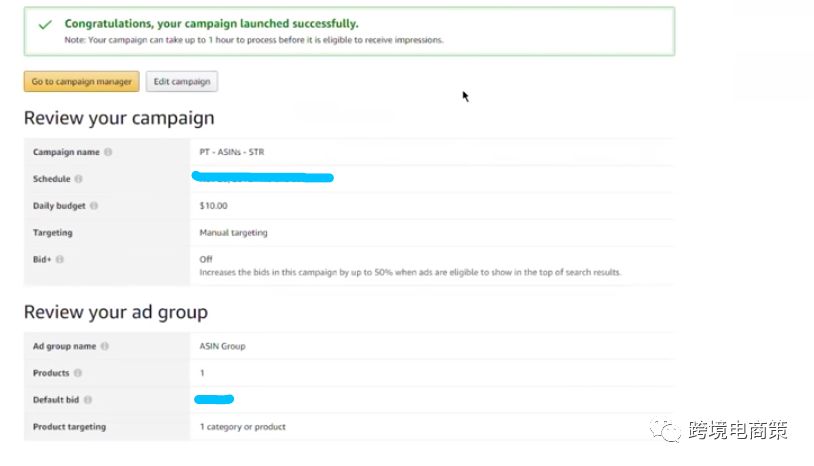Screen dimensions: 814x466
Task: Click info icon next to Schedule
Action: (78, 179)
